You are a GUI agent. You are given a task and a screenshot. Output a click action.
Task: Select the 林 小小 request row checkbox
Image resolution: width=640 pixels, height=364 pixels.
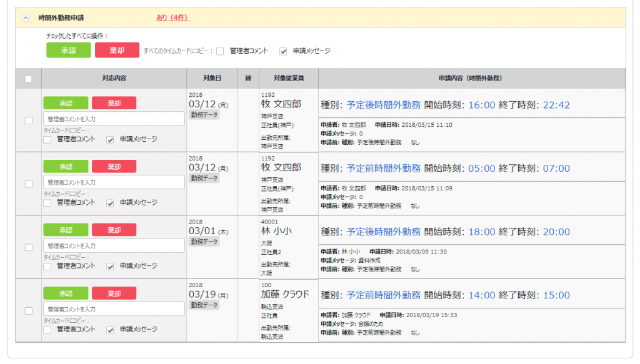click(29, 247)
